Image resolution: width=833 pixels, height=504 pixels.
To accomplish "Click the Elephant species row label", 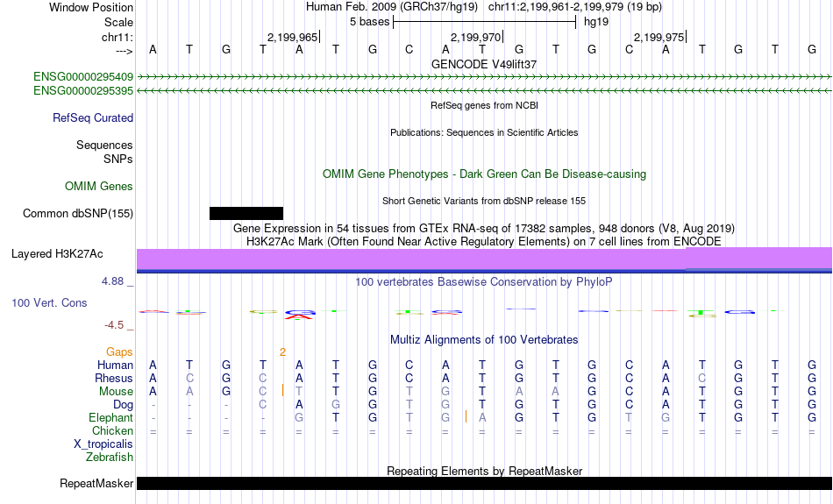I will [x=111, y=417].
